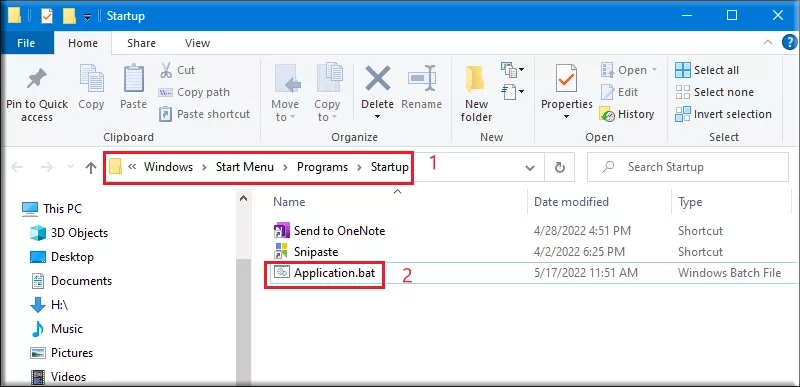Screen dimensions: 800x387
Task: Select Documents in navigation pane
Action: tap(71, 281)
